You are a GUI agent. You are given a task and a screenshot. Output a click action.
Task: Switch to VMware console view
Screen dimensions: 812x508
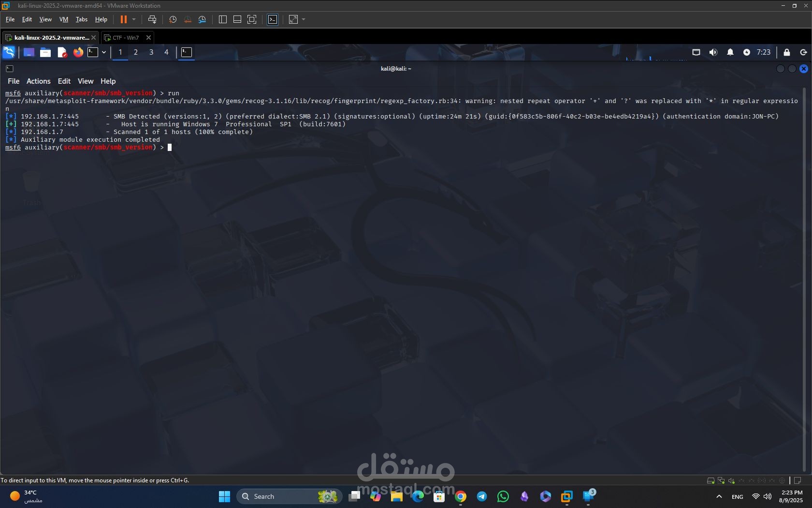point(273,19)
